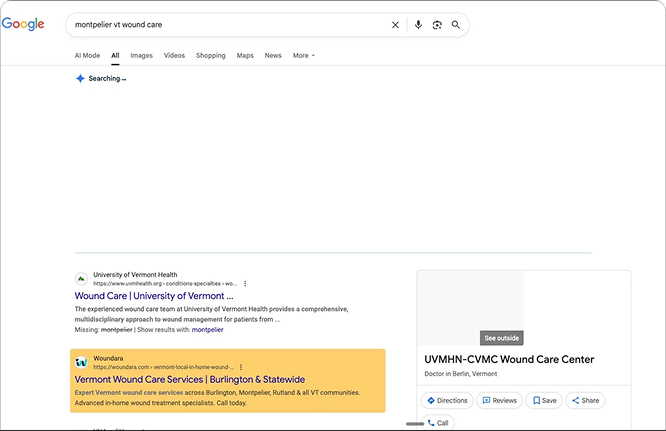Open the News tab
This screenshot has width=666, height=431.
(273, 55)
